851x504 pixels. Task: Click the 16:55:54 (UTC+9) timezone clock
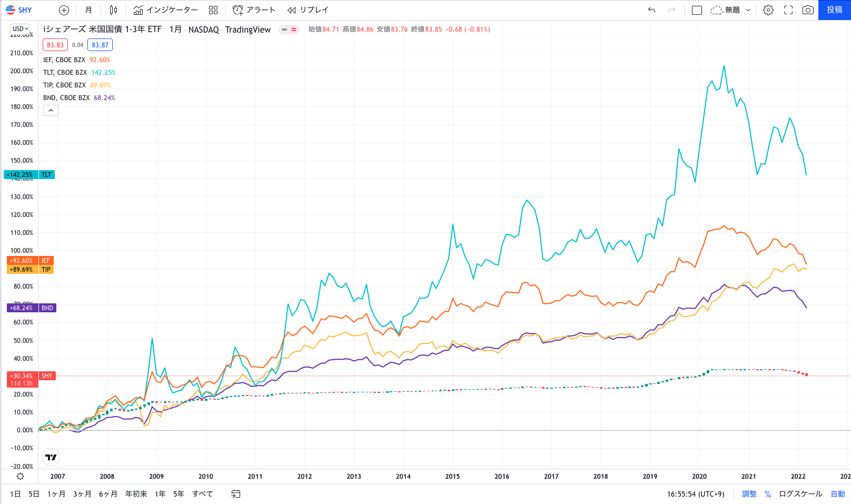696,494
